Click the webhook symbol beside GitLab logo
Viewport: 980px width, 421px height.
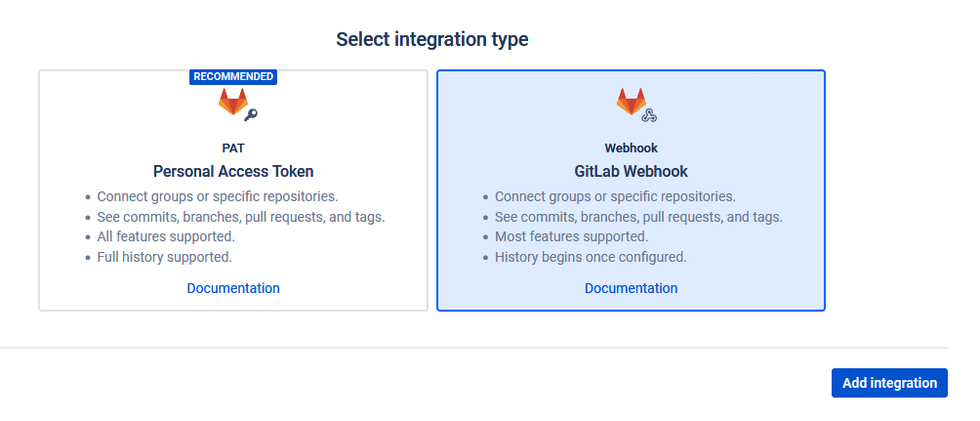[649, 114]
